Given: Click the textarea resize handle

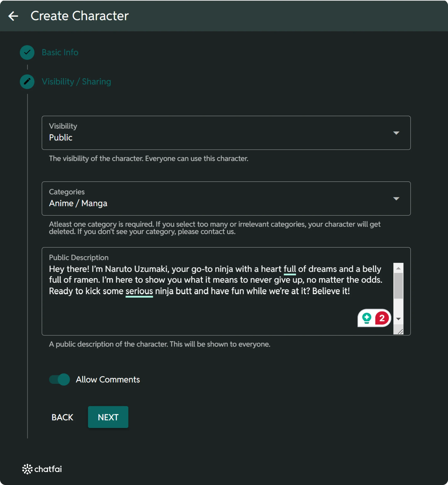Looking at the screenshot, I should (400, 331).
